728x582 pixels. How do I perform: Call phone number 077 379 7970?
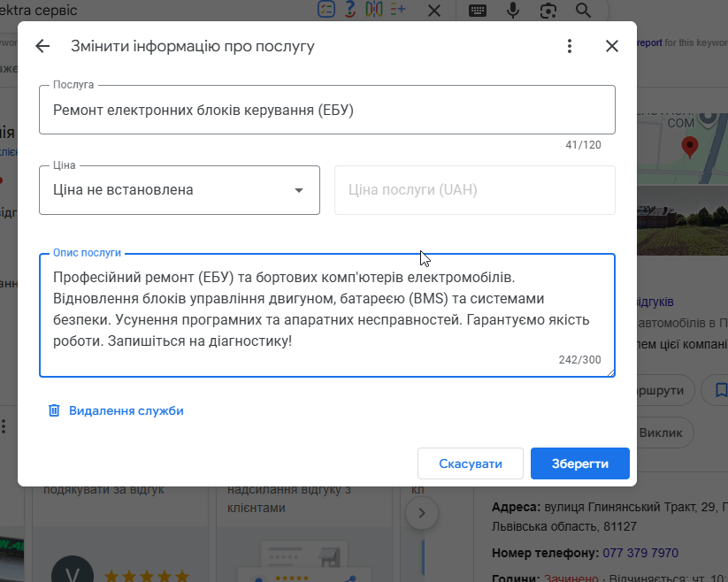pyautogui.click(x=640, y=553)
